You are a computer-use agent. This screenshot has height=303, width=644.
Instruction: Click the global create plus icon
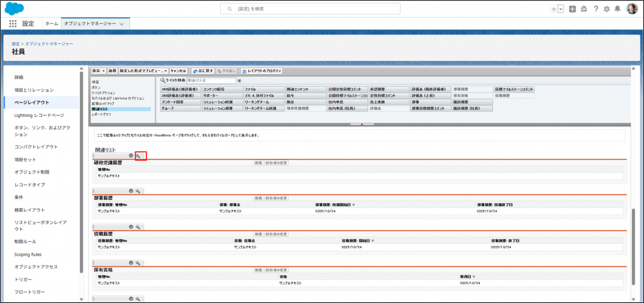(x=572, y=9)
